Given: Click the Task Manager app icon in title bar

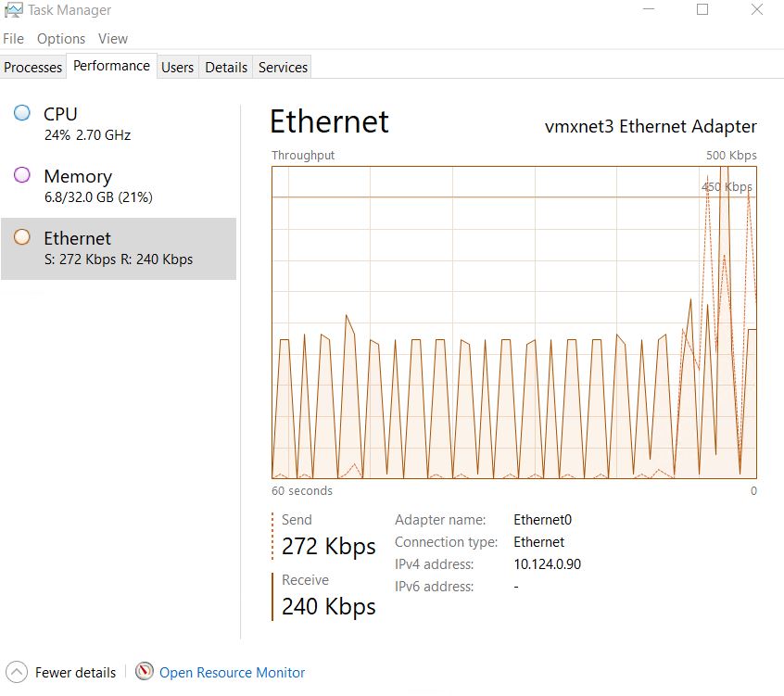Looking at the screenshot, I should point(13,10).
